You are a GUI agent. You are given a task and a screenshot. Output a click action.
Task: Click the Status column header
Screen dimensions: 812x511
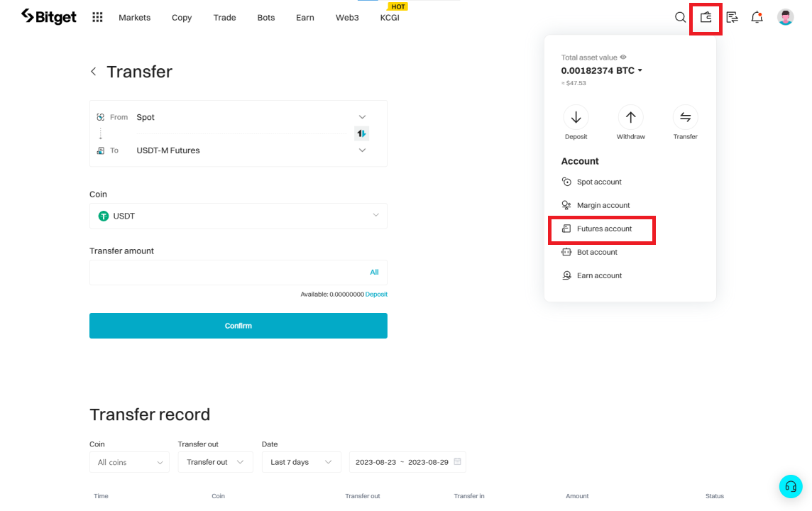coord(714,496)
